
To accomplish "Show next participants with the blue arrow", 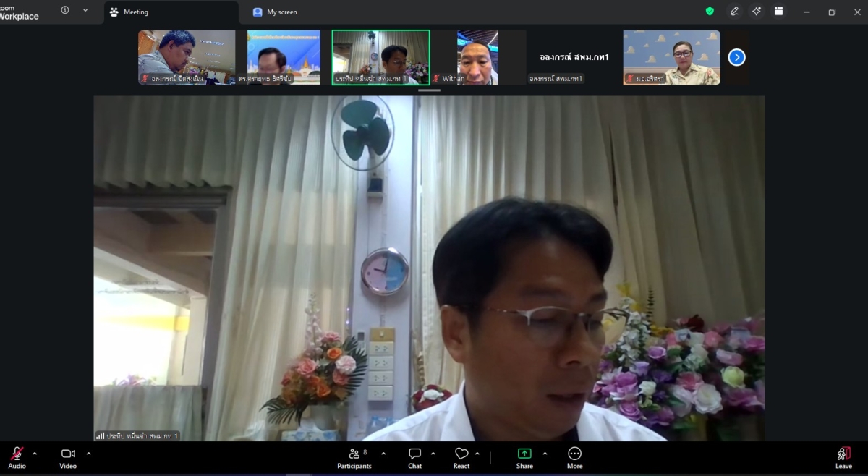I will pos(736,57).
